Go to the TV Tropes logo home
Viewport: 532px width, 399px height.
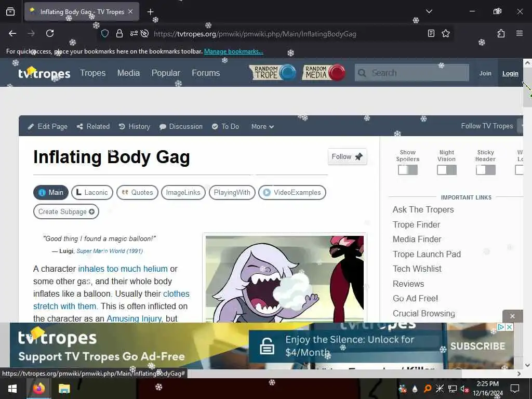pyautogui.click(x=44, y=73)
